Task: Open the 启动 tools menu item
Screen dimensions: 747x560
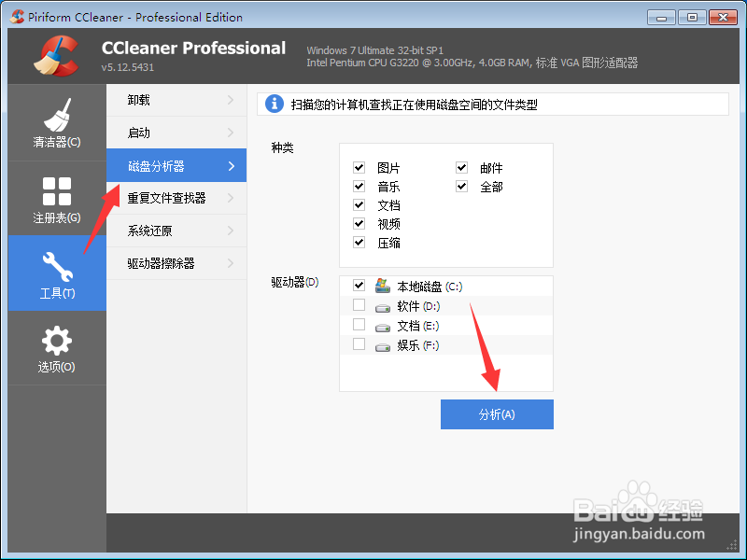Action: tap(176, 133)
